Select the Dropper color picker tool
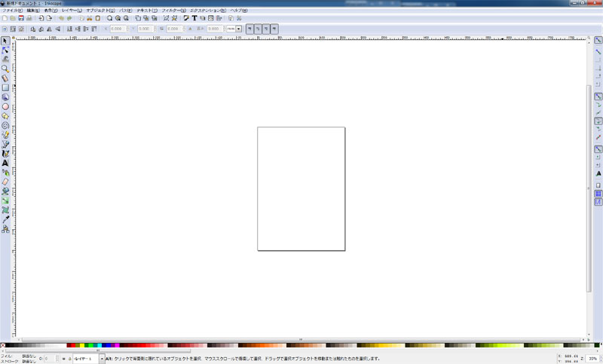The image size is (603, 364). 5,219
